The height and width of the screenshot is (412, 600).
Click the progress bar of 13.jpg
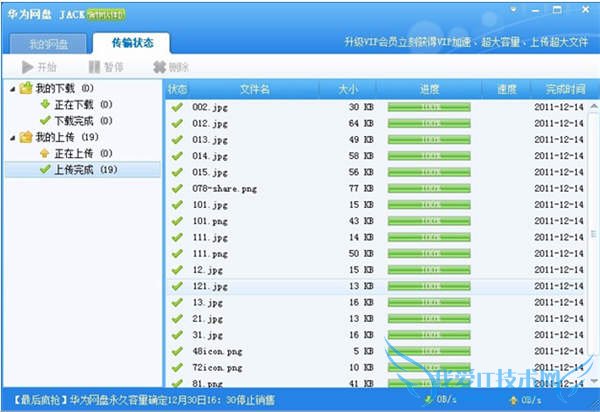429,303
